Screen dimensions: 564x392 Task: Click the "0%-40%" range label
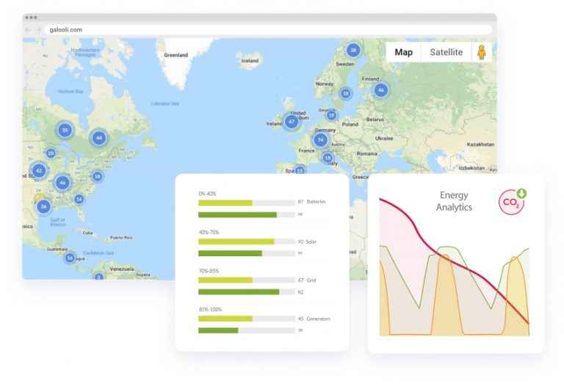(207, 194)
